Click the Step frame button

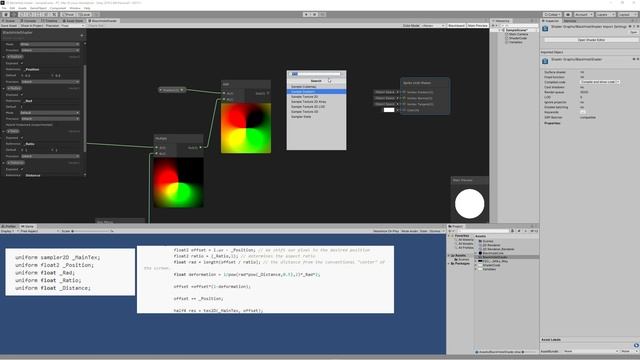[x=322, y=14]
